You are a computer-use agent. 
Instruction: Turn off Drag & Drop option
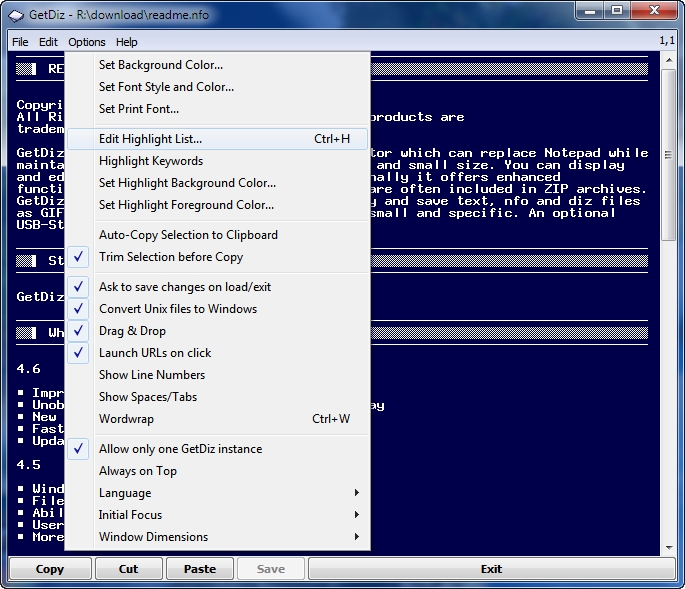[132, 331]
